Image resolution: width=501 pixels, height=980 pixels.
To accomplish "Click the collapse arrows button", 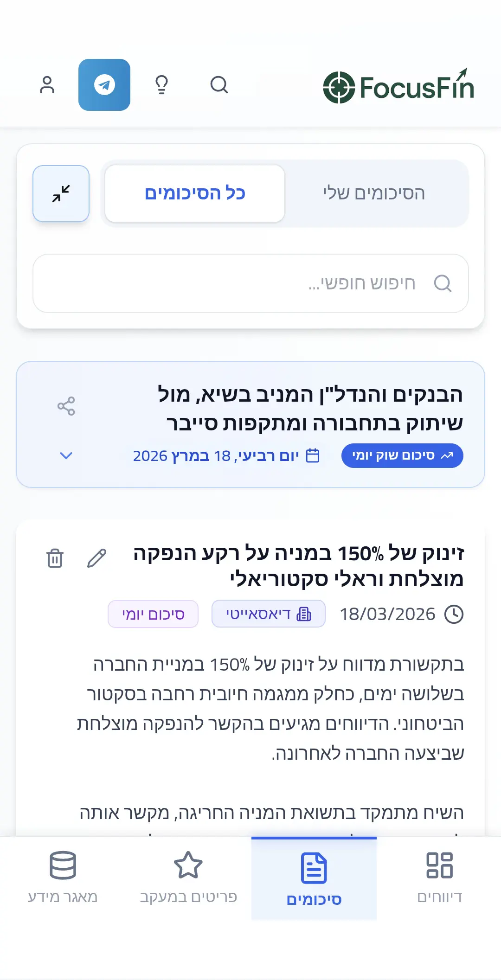I will pyautogui.click(x=61, y=193).
